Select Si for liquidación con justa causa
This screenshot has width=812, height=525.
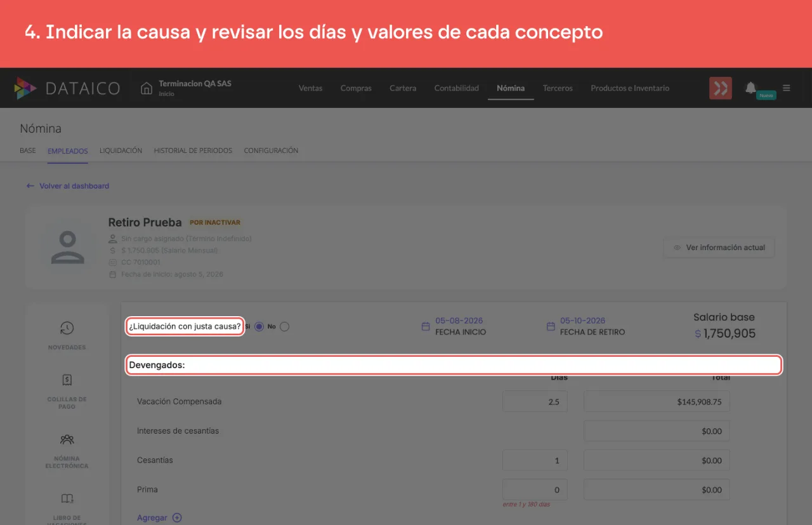[x=259, y=326]
